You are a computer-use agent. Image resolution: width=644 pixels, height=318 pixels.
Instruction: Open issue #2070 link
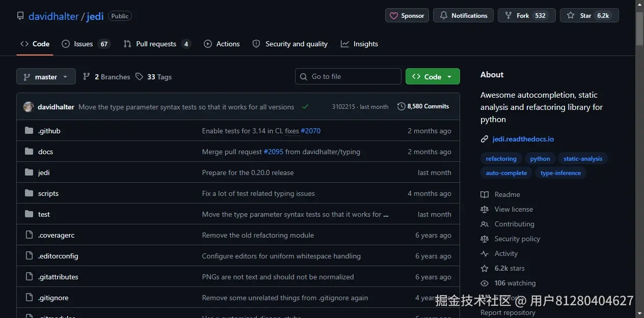pos(310,131)
